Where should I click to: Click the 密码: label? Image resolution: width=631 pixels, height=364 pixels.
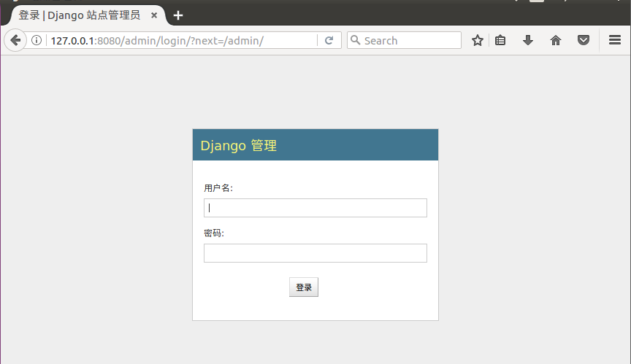pos(214,233)
